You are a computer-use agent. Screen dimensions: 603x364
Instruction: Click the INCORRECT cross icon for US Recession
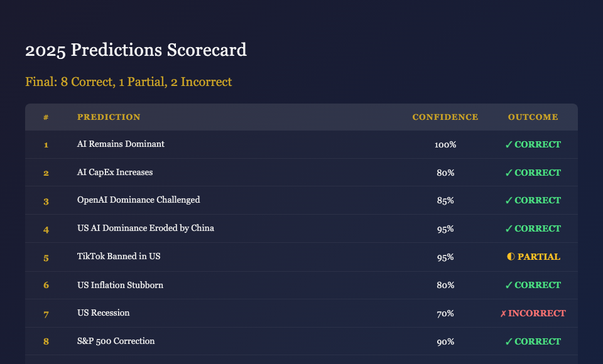503,313
